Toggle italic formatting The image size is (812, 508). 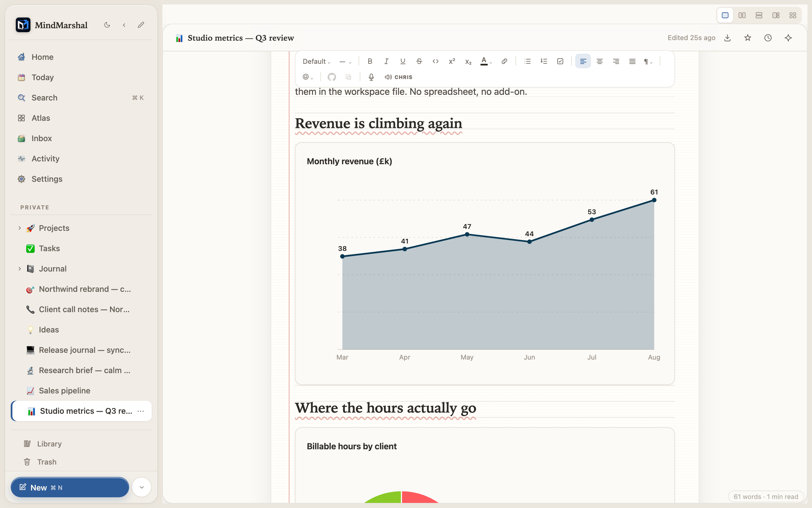coord(386,62)
